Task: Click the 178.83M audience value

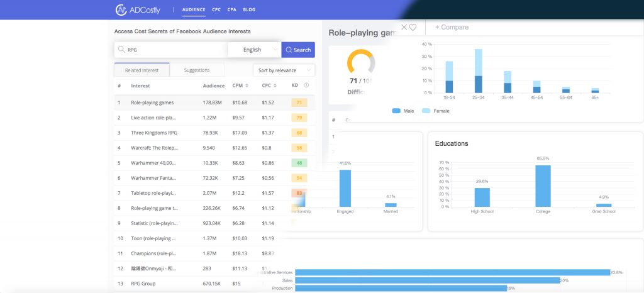Action: click(x=213, y=102)
